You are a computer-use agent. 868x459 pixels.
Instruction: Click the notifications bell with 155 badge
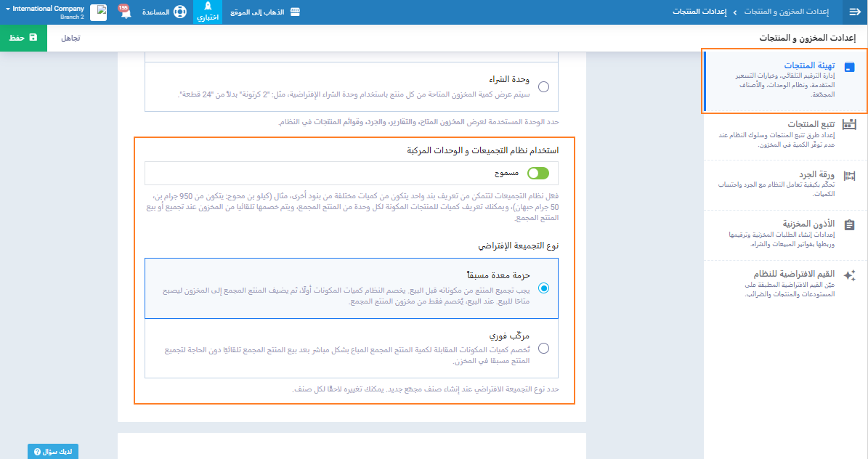(x=125, y=13)
